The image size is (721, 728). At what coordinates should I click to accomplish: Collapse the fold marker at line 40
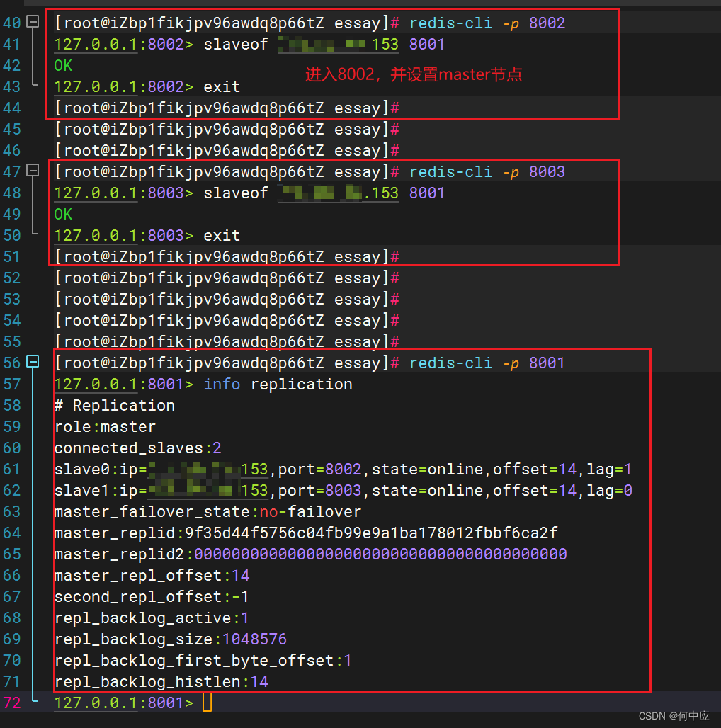[33, 21]
